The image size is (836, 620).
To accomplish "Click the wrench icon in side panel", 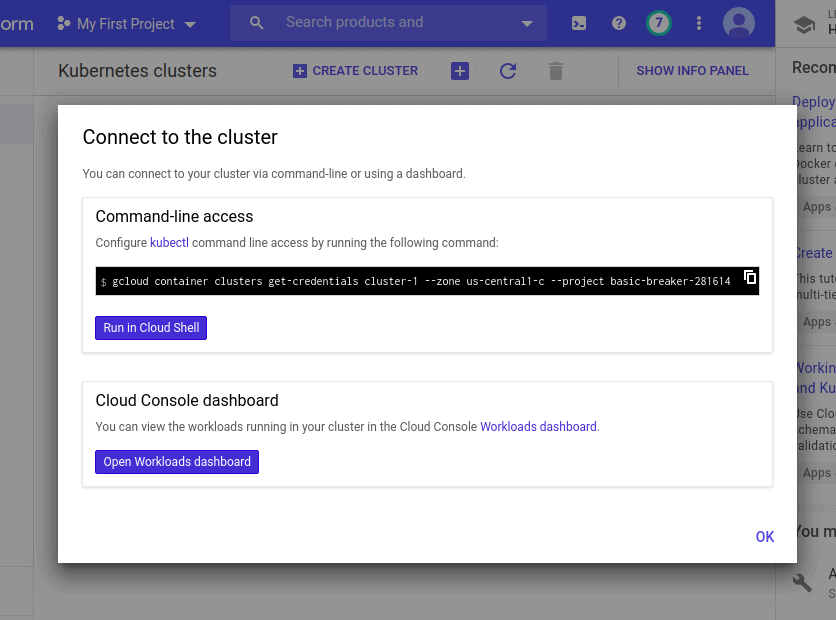I will (802, 582).
